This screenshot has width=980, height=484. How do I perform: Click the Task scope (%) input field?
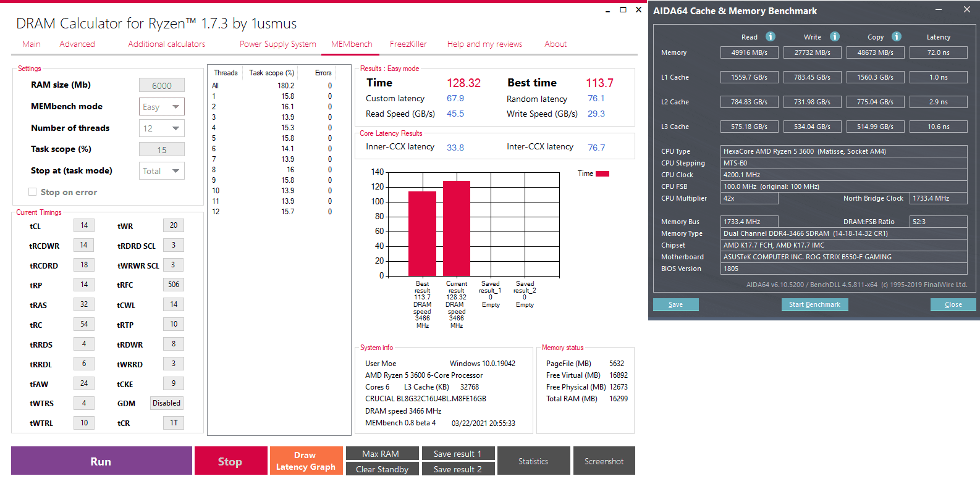point(162,150)
